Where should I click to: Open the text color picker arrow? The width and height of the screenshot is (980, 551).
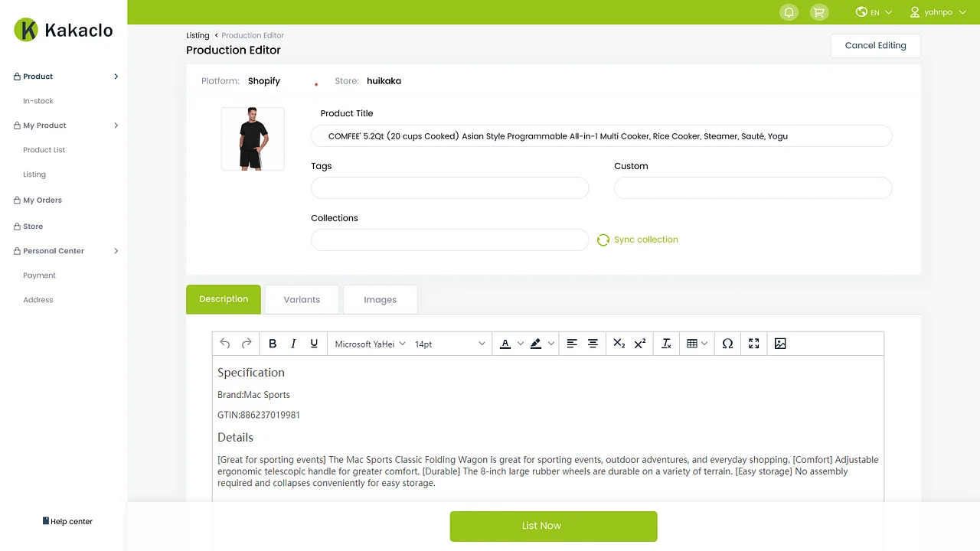coord(521,344)
